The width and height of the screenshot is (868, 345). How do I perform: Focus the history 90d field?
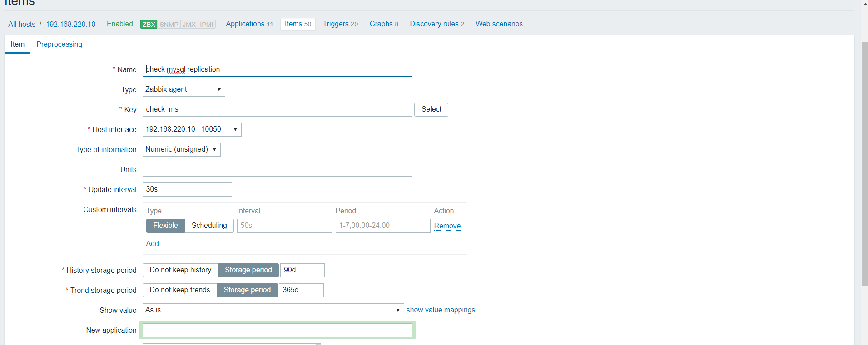tap(303, 270)
